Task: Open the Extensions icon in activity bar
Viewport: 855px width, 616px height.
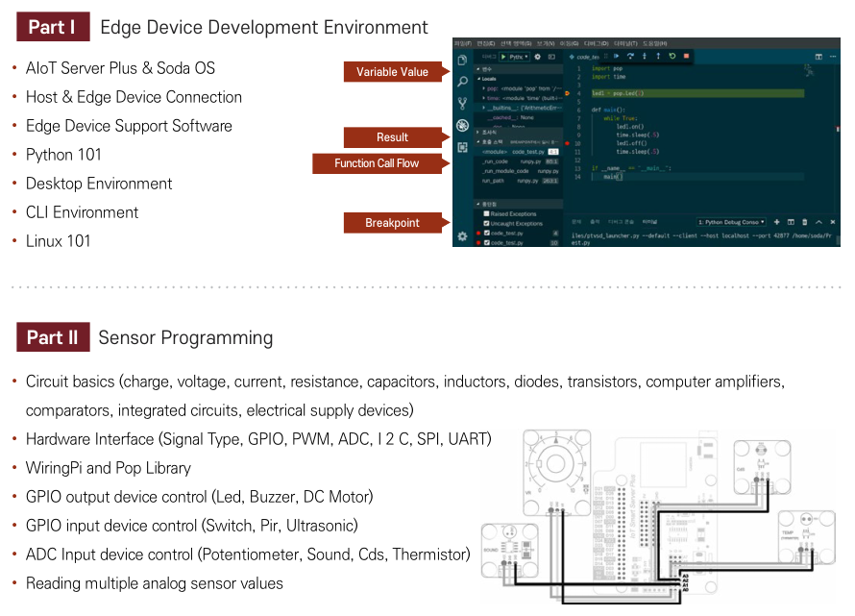Action: coord(462,147)
